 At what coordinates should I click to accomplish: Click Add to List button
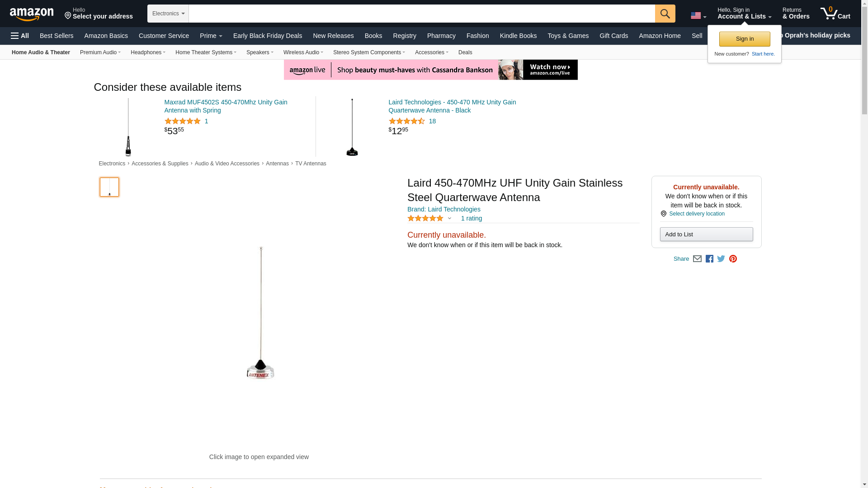[706, 234]
